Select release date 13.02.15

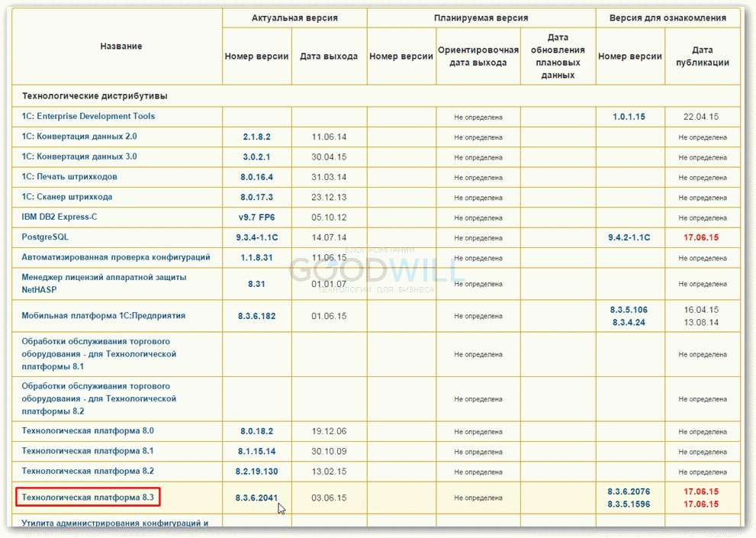click(x=329, y=472)
